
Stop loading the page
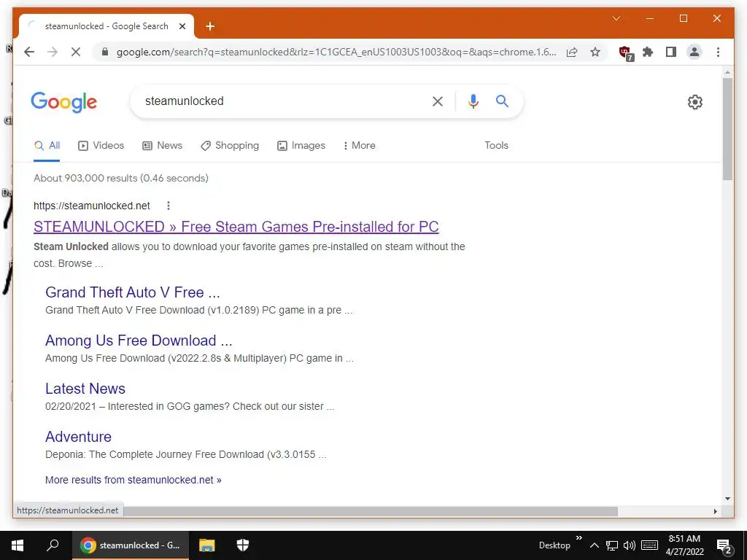(x=76, y=52)
